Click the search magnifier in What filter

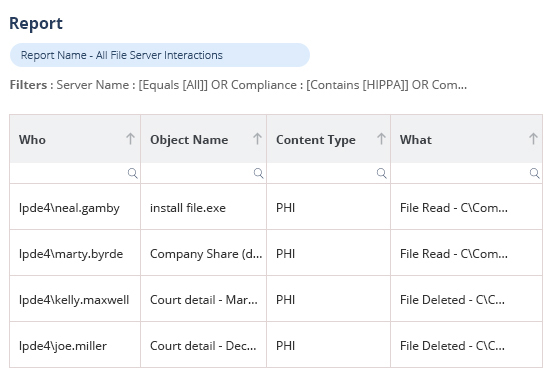[x=534, y=173]
